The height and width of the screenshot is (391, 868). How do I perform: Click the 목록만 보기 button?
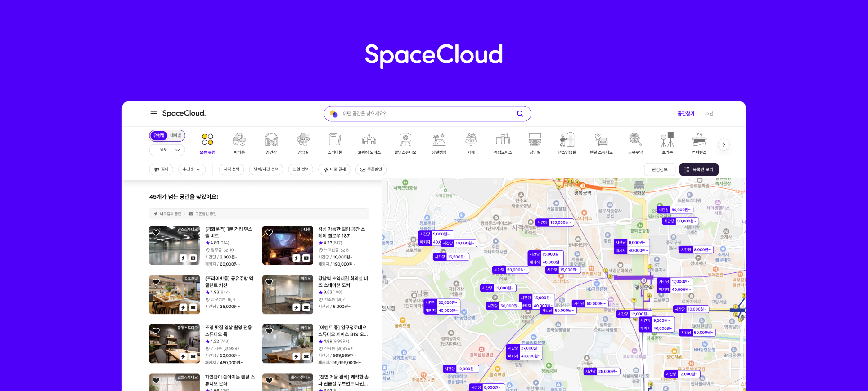pos(699,169)
